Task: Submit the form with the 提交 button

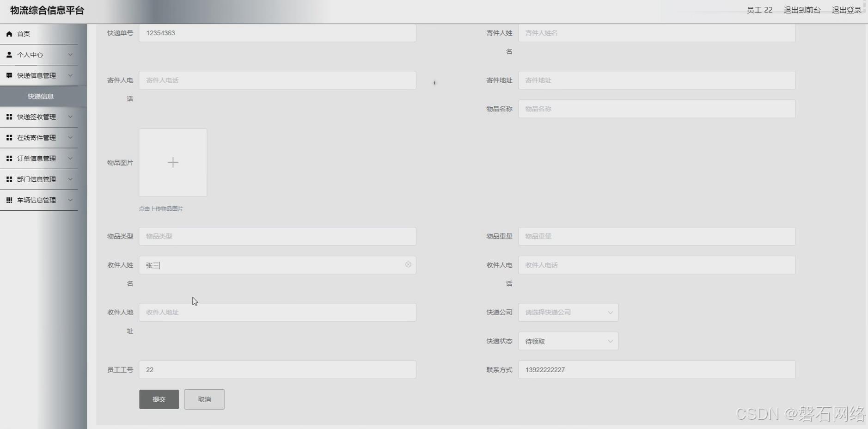Action: 158,399
